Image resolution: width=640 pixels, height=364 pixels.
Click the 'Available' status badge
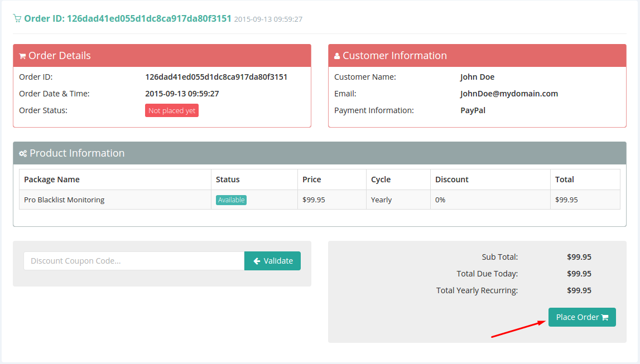click(231, 200)
